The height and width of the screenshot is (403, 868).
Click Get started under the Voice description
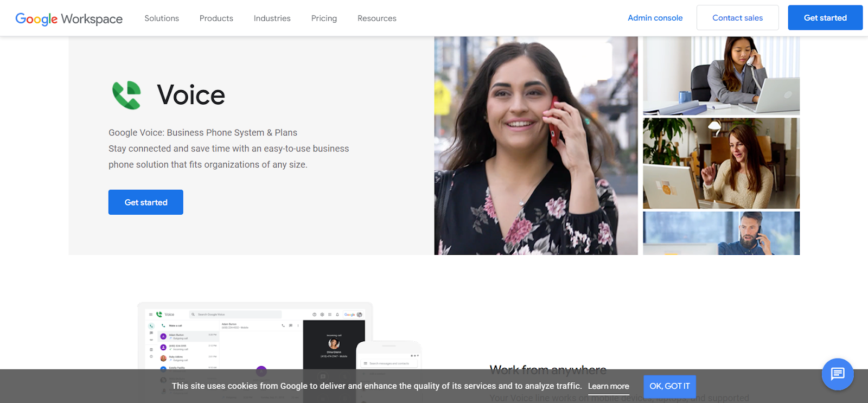[146, 202]
